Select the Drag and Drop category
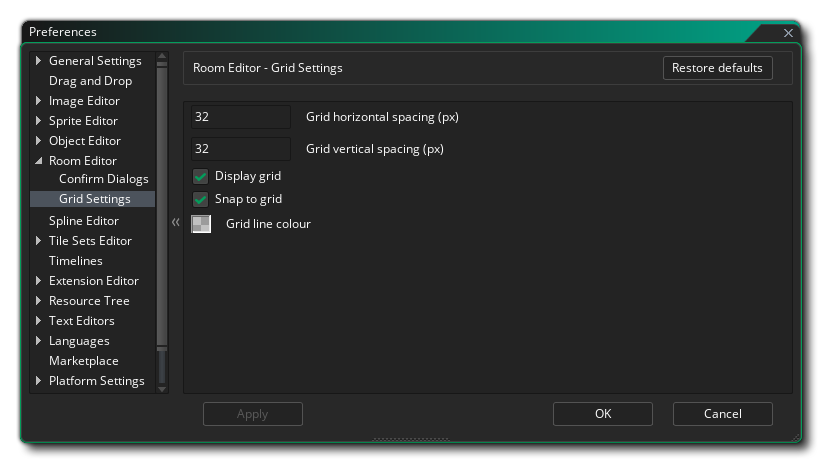 90,81
